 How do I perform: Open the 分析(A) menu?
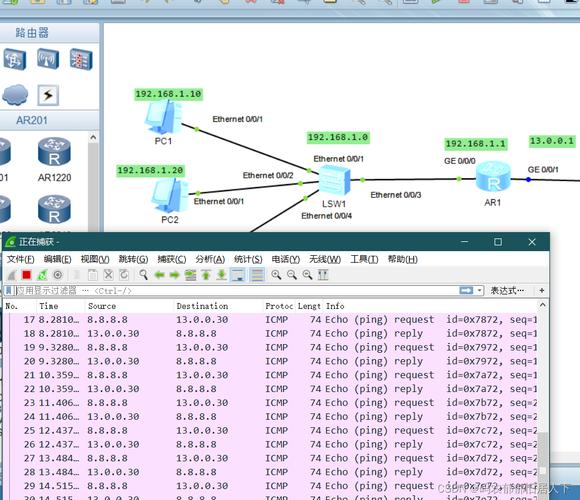[x=210, y=259]
